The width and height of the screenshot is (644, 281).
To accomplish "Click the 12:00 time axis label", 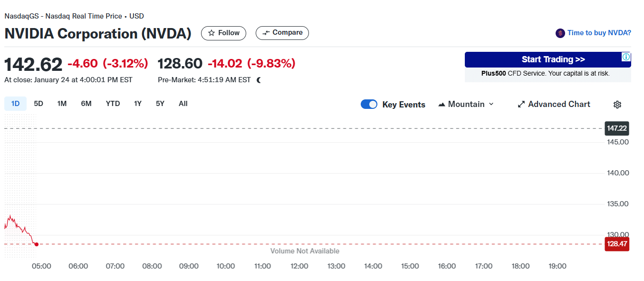I will coord(299,266).
